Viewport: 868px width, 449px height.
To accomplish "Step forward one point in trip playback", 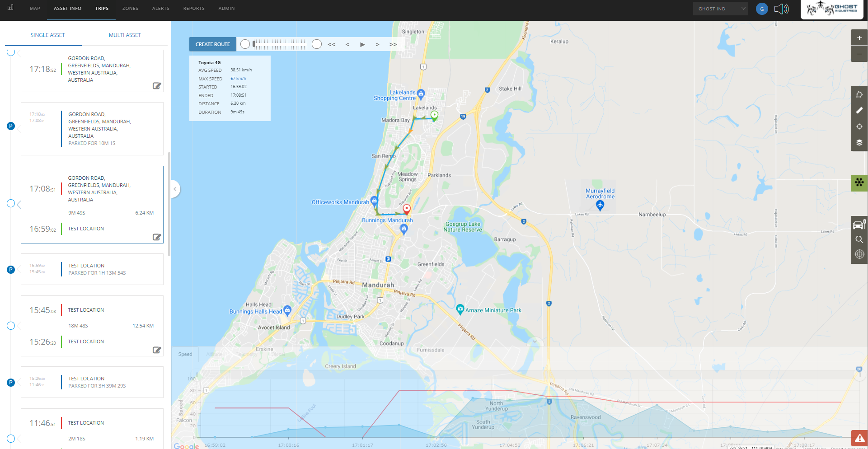I will (377, 44).
